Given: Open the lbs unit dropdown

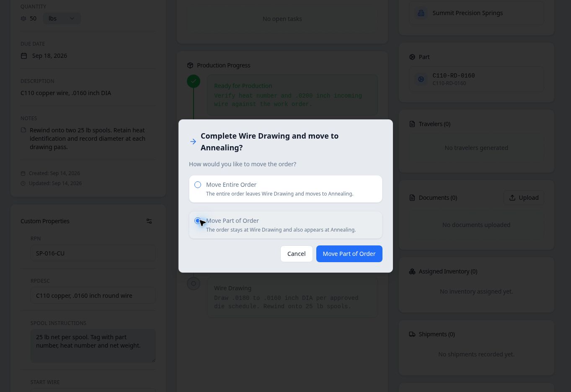Looking at the screenshot, I should 62,18.
